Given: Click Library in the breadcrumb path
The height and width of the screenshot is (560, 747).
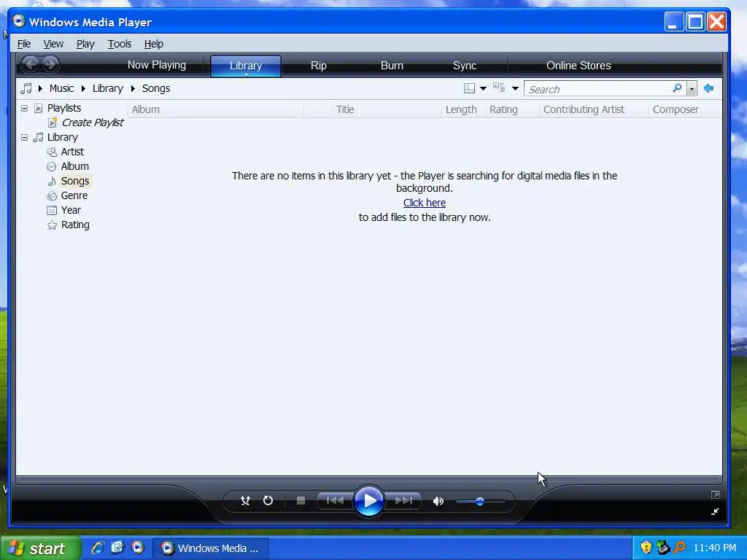Looking at the screenshot, I should coord(108,88).
